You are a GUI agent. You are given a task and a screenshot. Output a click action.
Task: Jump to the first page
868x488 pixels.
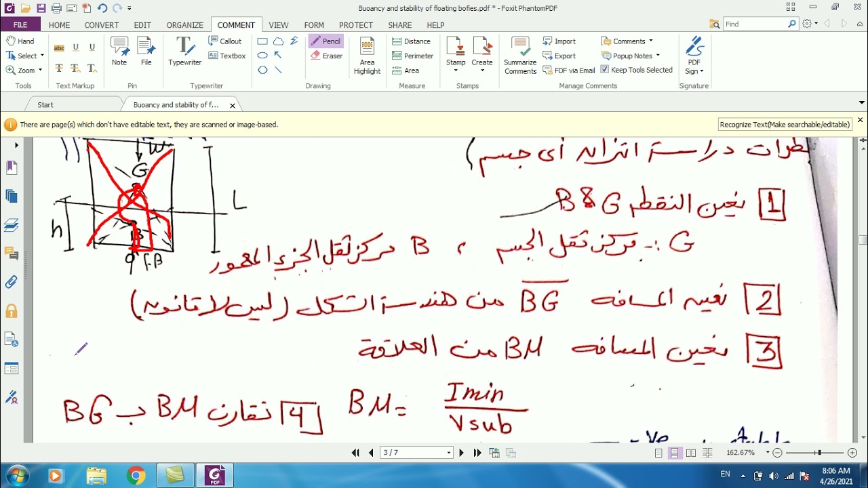pos(355,453)
